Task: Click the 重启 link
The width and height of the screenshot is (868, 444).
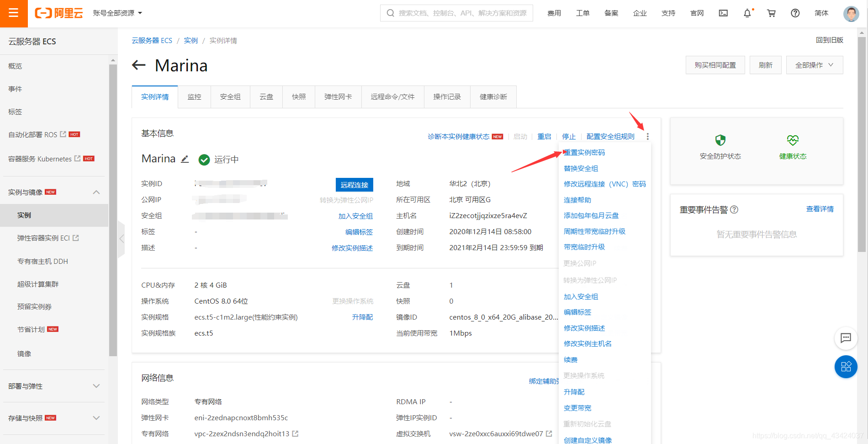Action: [544, 136]
